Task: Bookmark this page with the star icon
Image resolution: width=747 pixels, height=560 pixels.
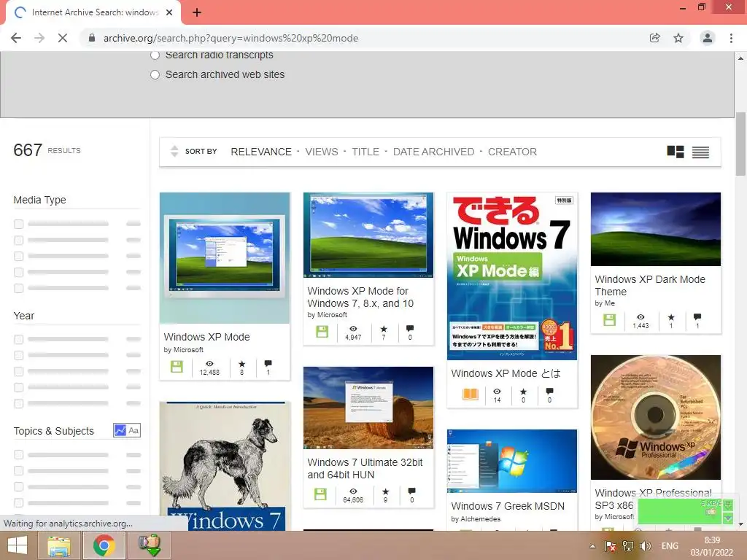Action: click(x=678, y=38)
